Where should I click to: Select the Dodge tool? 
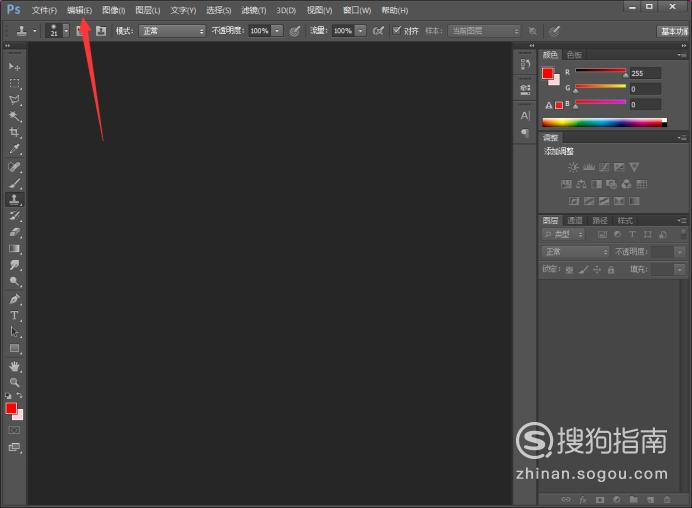click(14, 281)
